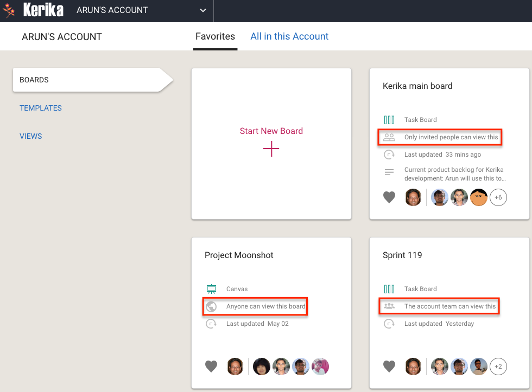This screenshot has width=532, height=392.
Task: Click the account team icon on Sprint 119
Action: click(389, 306)
